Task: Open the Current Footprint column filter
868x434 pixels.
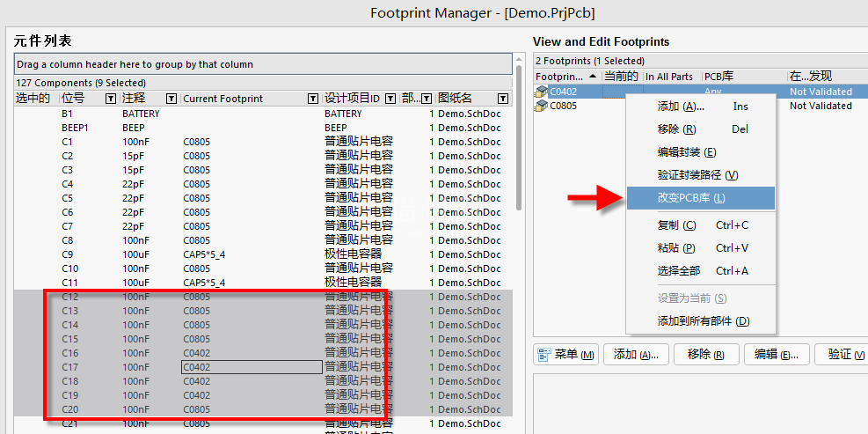Action: (x=313, y=99)
